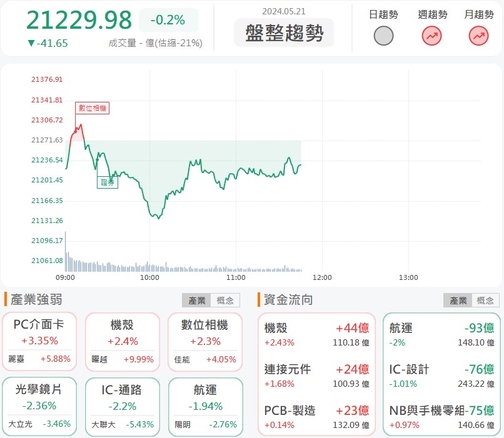
Task: Click the gray daily trend circle icon
Action: (383, 36)
